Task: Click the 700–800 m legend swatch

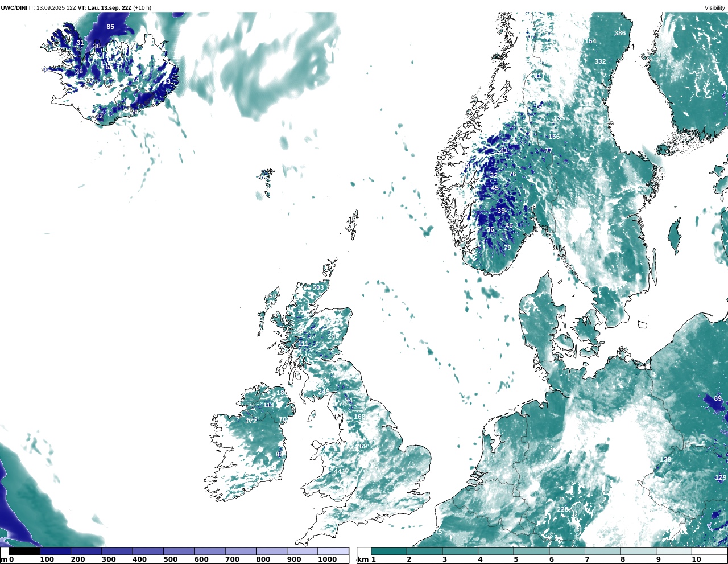Action: pyautogui.click(x=241, y=551)
